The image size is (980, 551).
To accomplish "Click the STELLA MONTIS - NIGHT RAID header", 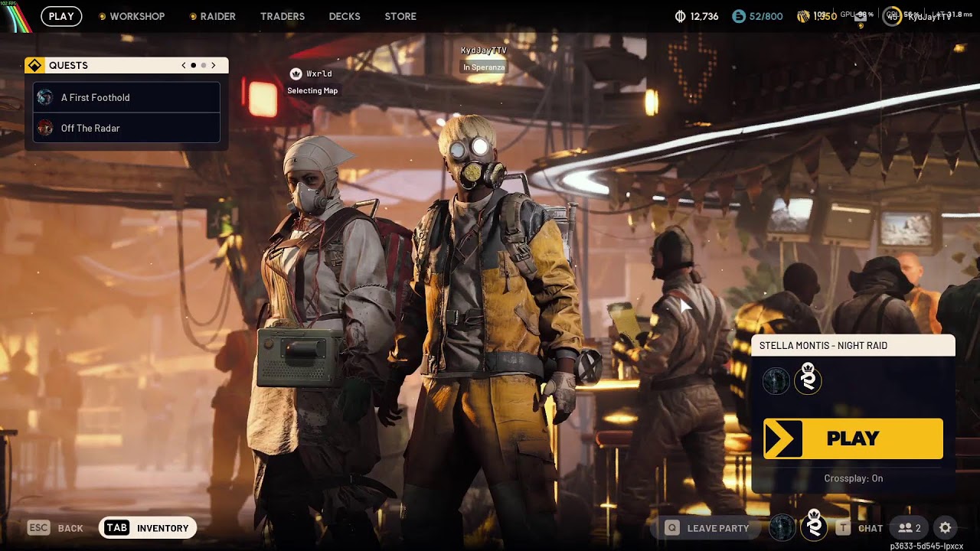I will [853, 346].
